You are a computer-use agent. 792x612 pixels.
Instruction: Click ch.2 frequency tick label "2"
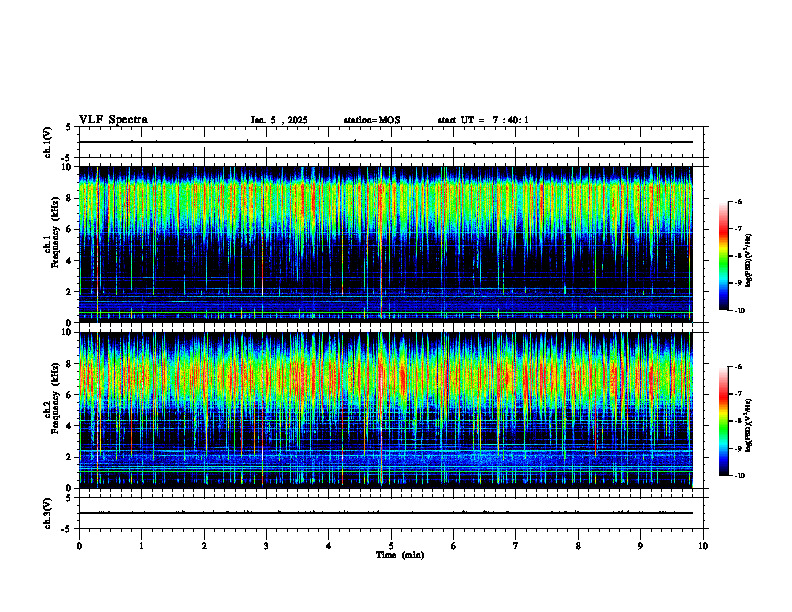pyautogui.click(x=71, y=457)
